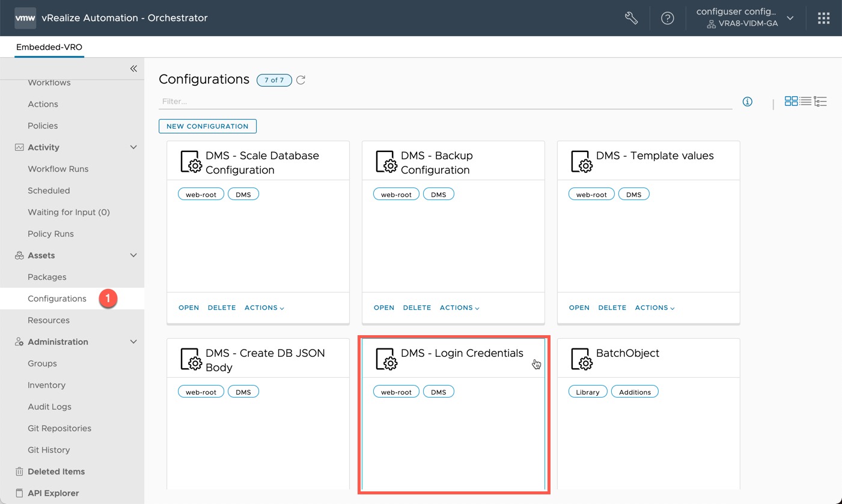Click OPEN on Backup Configuration card
This screenshot has width=842, height=504.
click(384, 308)
